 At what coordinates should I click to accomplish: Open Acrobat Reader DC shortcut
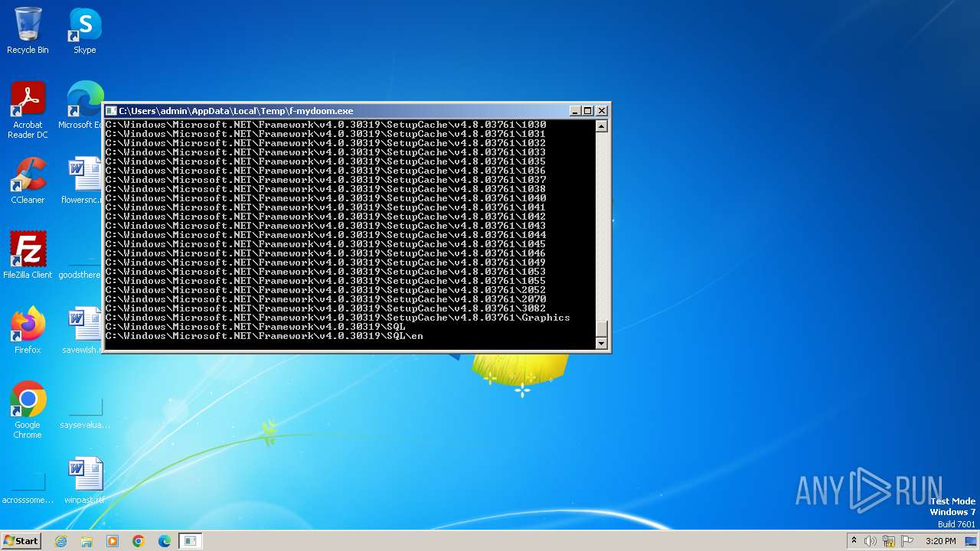[x=28, y=110]
